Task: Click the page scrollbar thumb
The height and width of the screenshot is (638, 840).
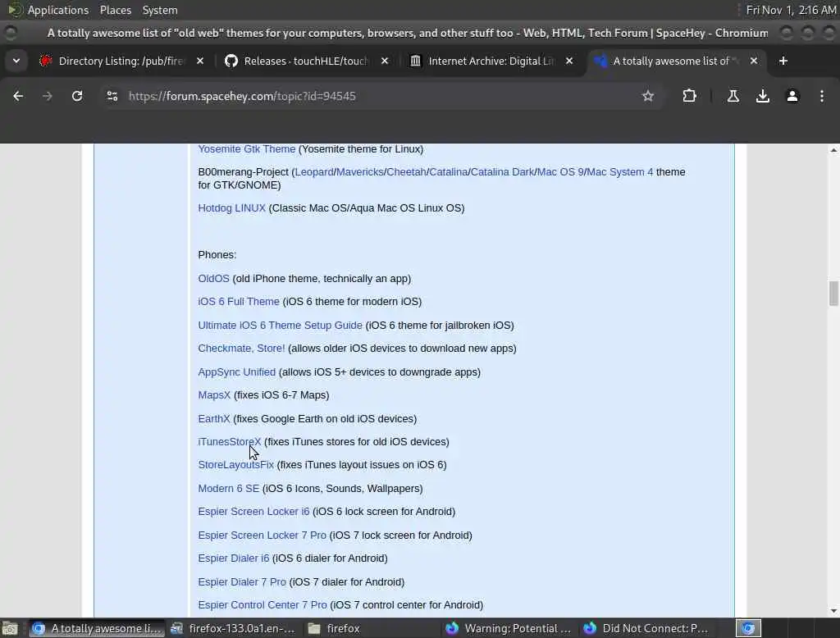Action: [833, 294]
